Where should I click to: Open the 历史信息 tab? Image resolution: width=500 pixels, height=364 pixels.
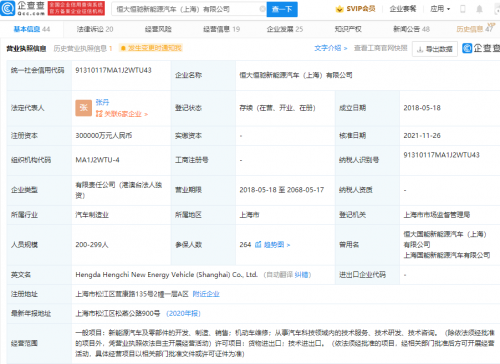[474, 29]
